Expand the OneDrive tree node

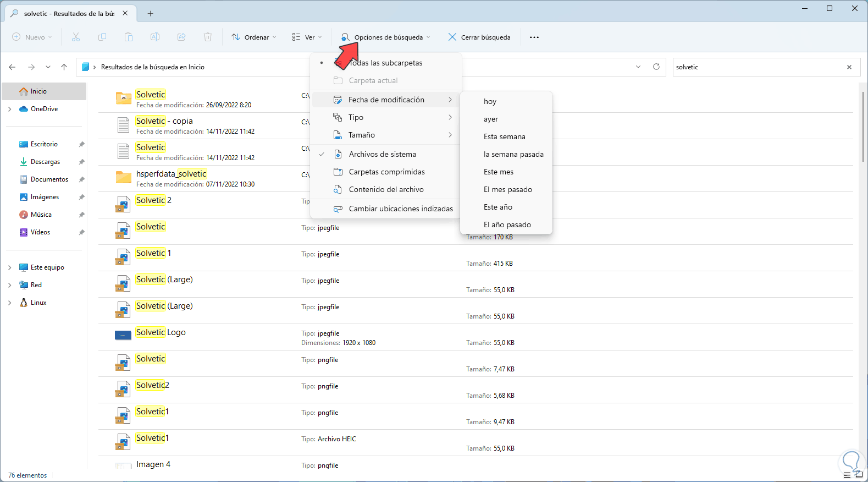click(x=9, y=109)
